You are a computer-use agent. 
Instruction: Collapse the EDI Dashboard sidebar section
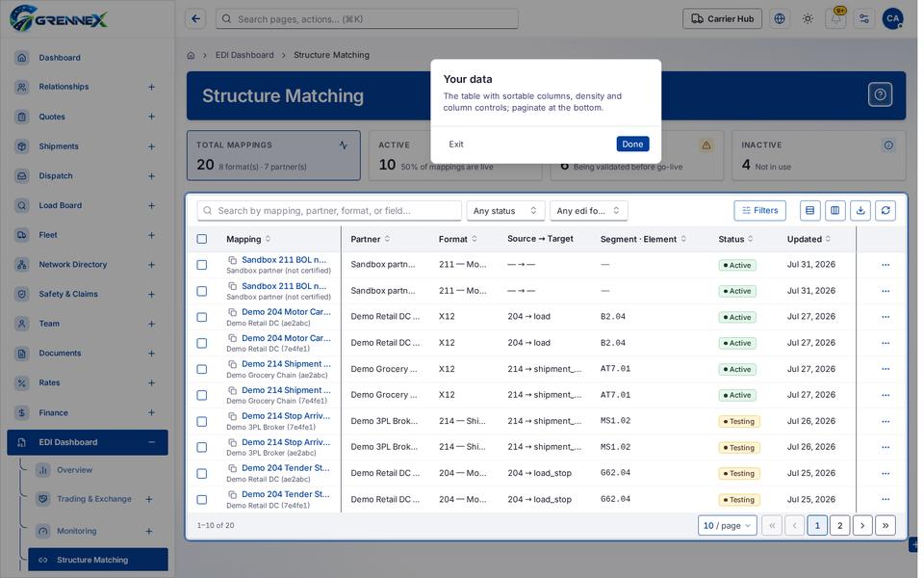click(151, 442)
